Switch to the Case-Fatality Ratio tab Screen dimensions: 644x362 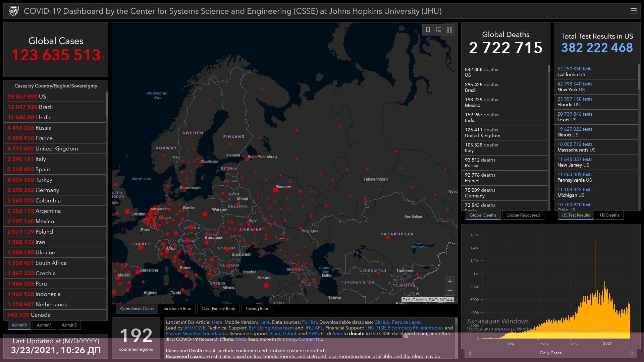click(218, 309)
